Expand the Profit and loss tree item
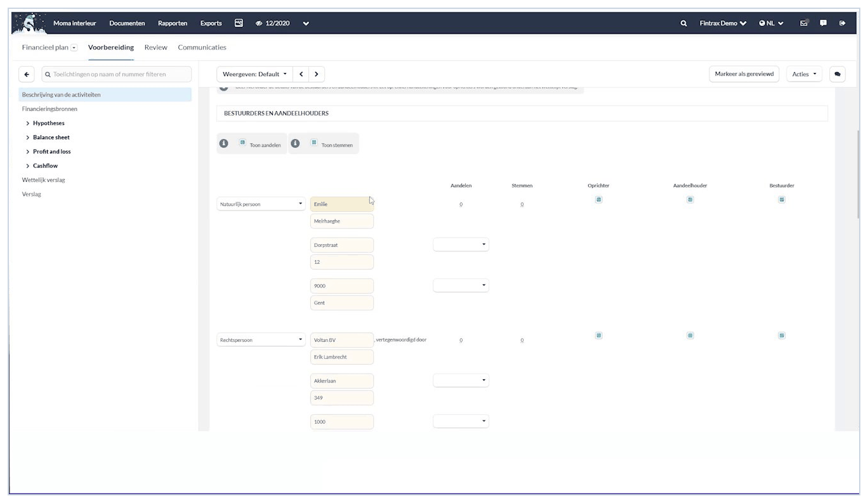Viewport: 868px width, 503px height. tap(28, 152)
